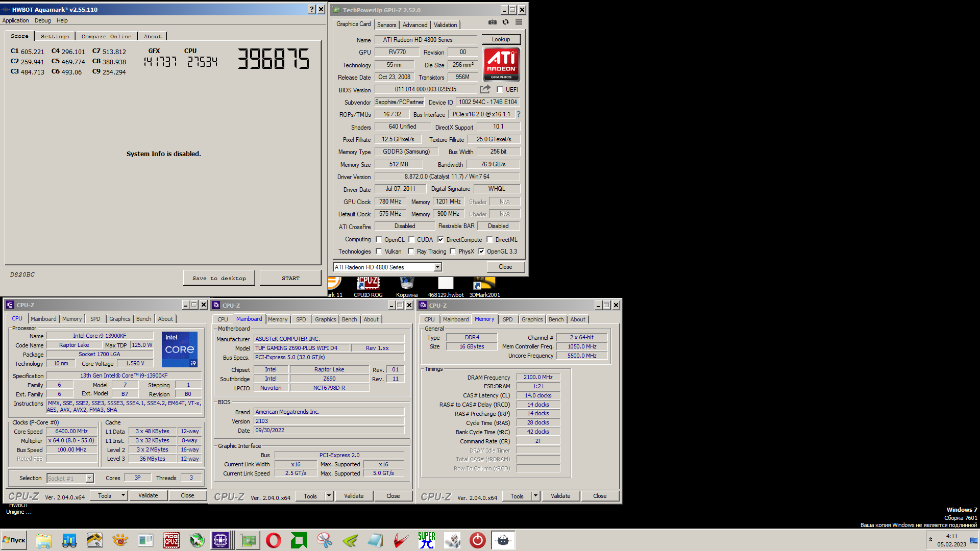This screenshot has height=551, width=980.
Task: Toggle the DirectML checkbox
Action: point(489,239)
